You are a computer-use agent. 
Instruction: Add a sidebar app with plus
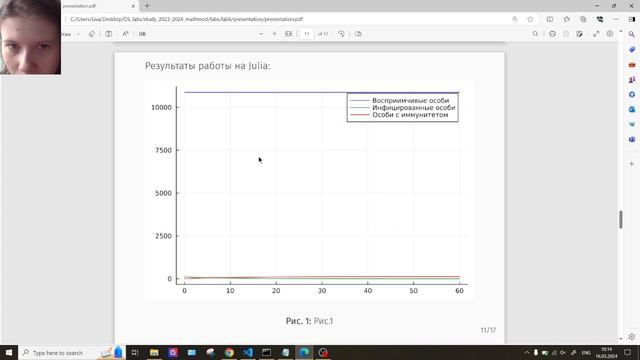pos(632,164)
